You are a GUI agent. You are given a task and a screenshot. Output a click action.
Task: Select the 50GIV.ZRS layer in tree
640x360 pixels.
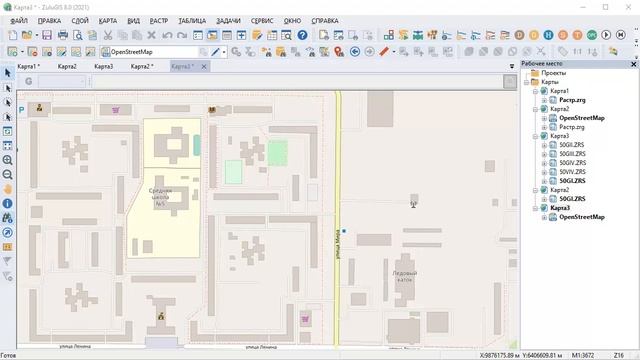(572, 163)
